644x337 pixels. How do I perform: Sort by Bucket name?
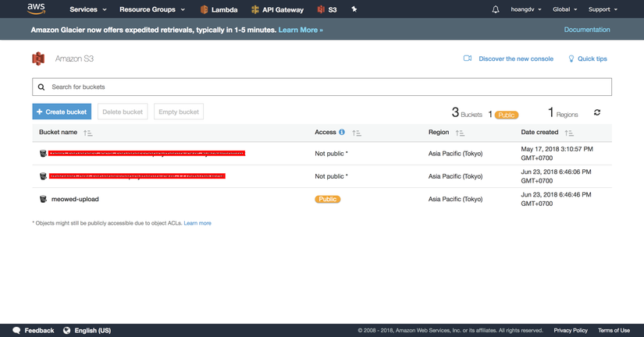pyautogui.click(x=87, y=133)
